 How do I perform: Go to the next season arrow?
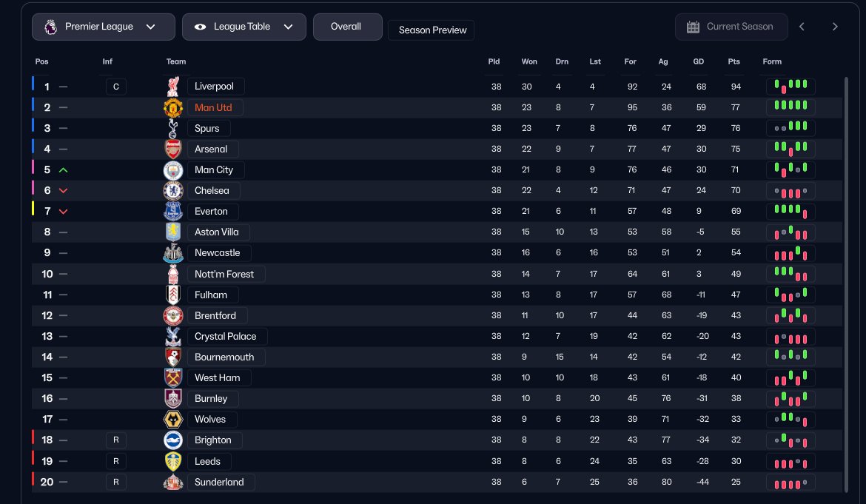(x=835, y=27)
